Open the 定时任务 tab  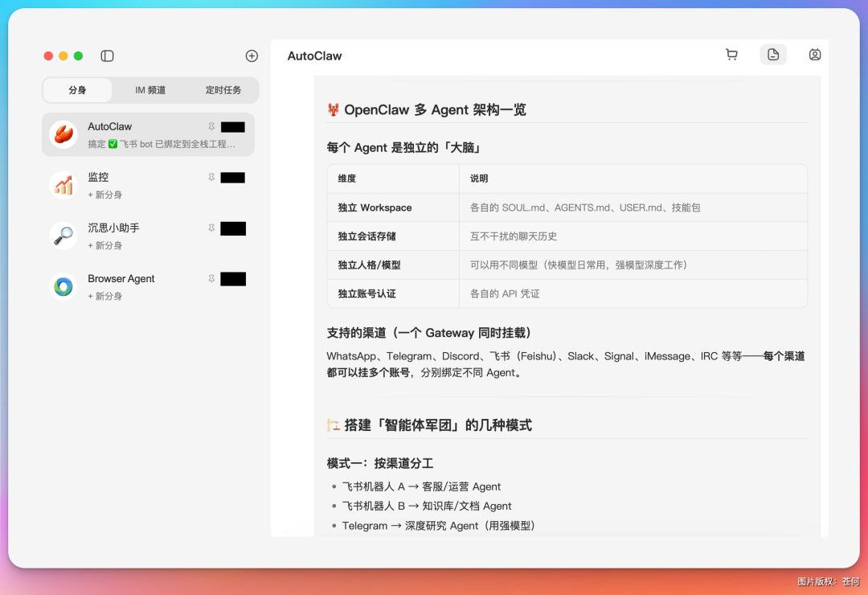click(223, 90)
